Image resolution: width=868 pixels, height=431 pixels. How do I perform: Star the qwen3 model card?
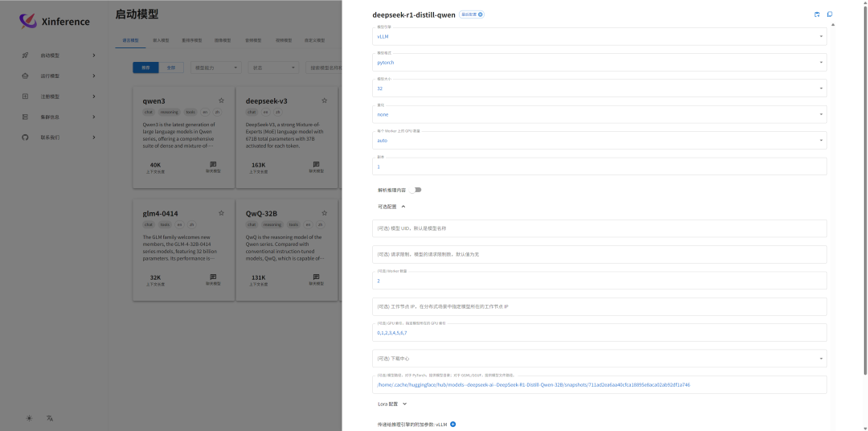(x=222, y=101)
